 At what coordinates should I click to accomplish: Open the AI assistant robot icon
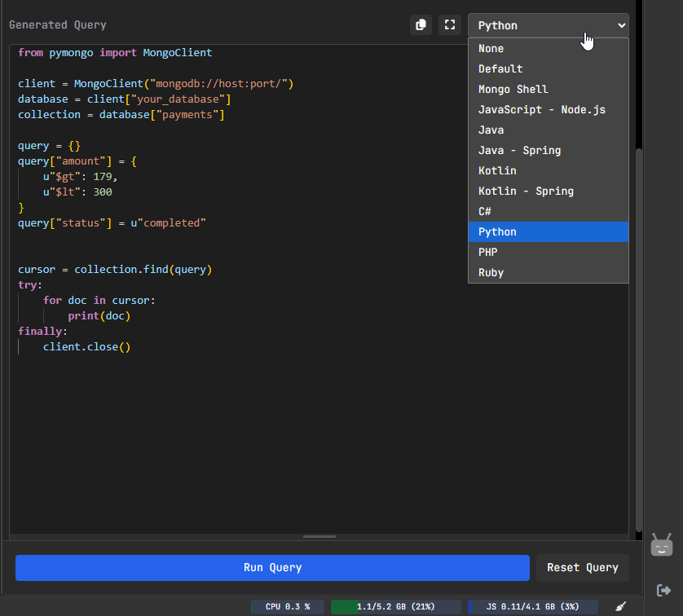[x=661, y=544]
